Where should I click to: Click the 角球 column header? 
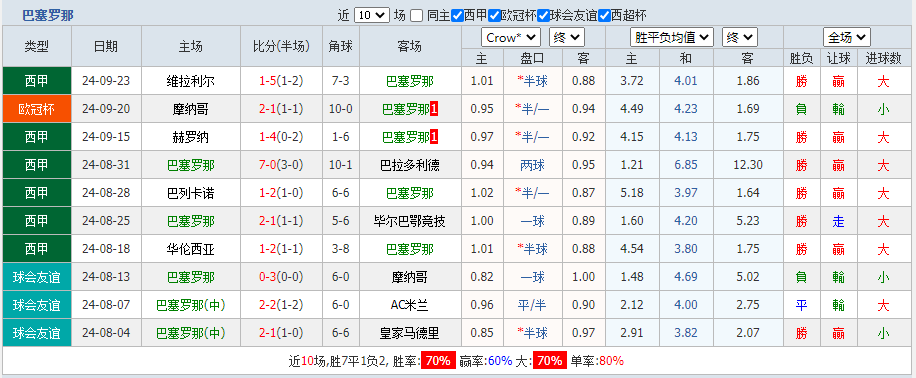tap(341, 46)
